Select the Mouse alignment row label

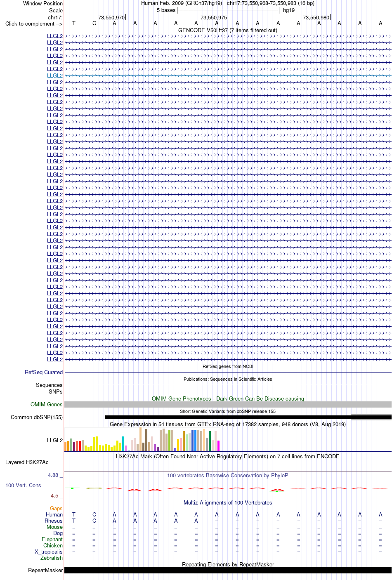pos(55,527)
